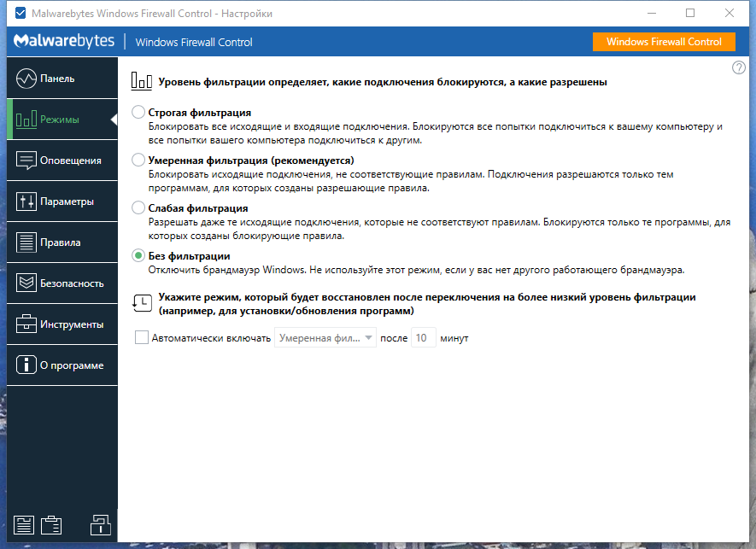Click the 'Windows Firewall Control' header text beside the logo
Viewport: 756px width, 549px height.
pyautogui.click(x=194, y=43)
